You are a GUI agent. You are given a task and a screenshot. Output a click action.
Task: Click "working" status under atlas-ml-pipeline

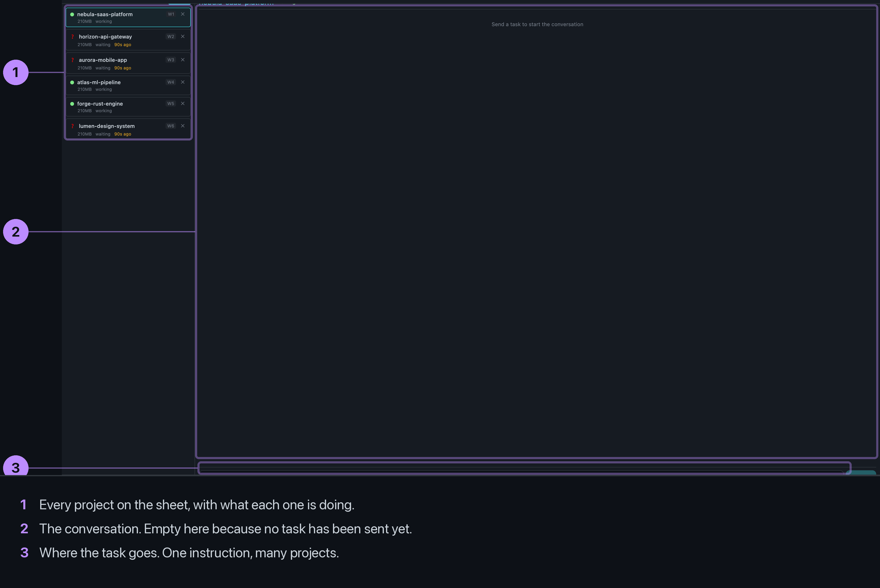[103, 89]
